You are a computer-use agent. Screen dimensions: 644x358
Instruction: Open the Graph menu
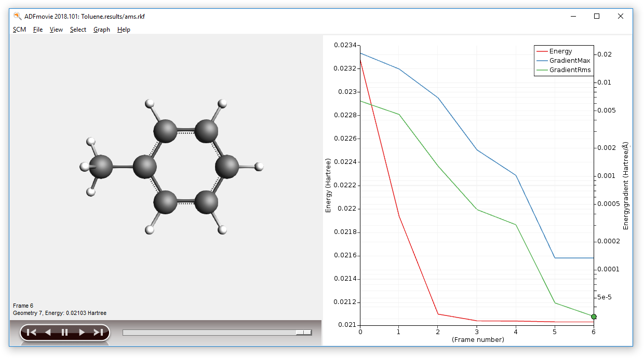pos(102,30)
